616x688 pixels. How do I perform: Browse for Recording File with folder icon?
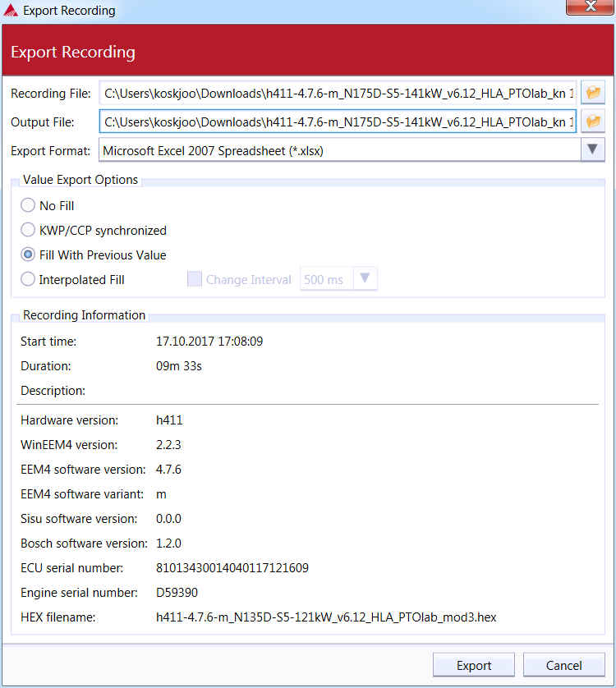pos(593,92)
